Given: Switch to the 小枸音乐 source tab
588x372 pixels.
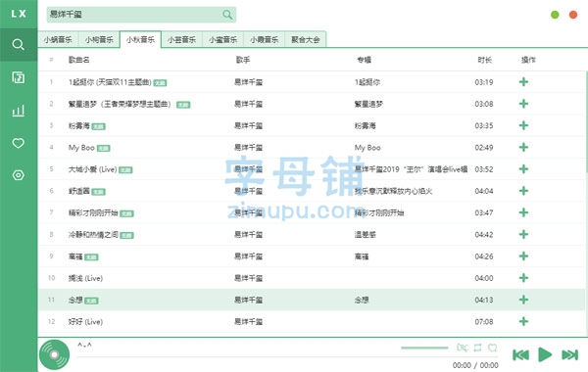Looking at the screenshot, I should 99,40.
